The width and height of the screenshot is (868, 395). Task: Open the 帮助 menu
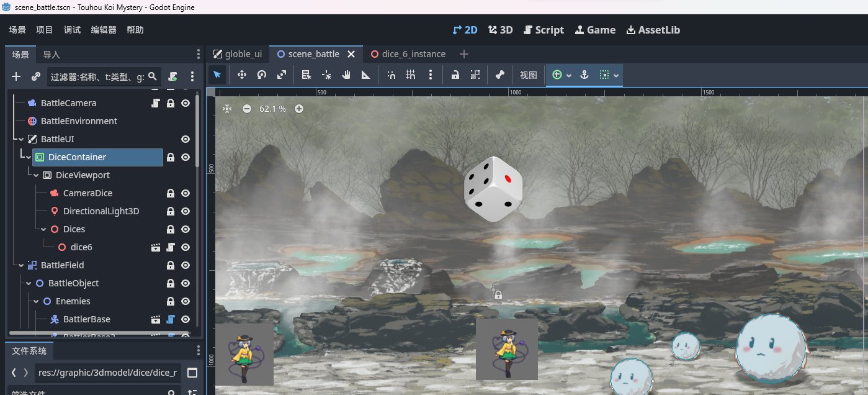[x=135, y=30]
